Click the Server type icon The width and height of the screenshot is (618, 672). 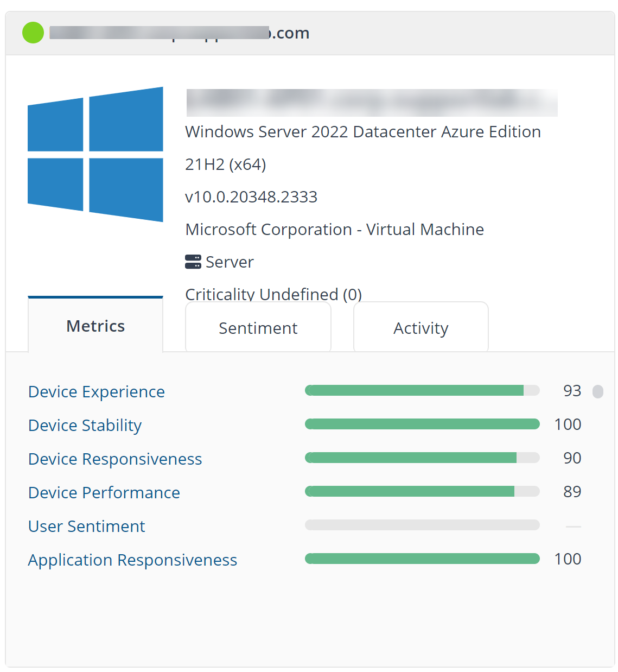click(193, 262)
